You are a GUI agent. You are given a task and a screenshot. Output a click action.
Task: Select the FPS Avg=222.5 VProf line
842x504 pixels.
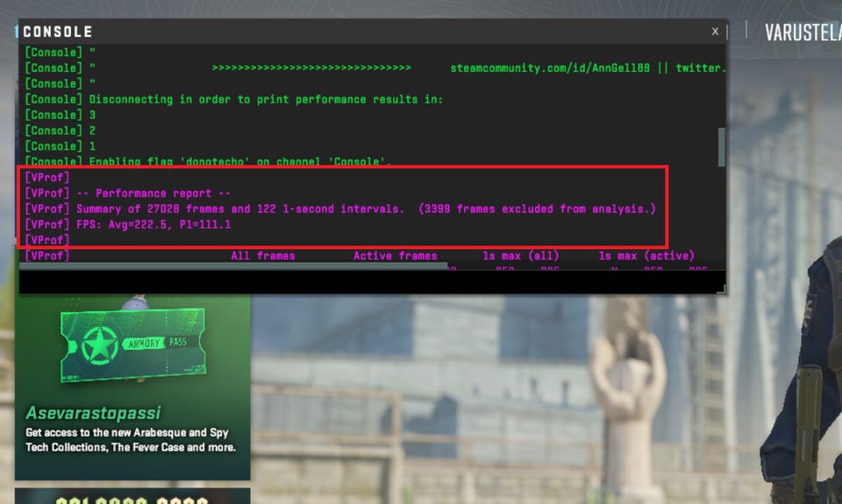(x=128, y=224)
